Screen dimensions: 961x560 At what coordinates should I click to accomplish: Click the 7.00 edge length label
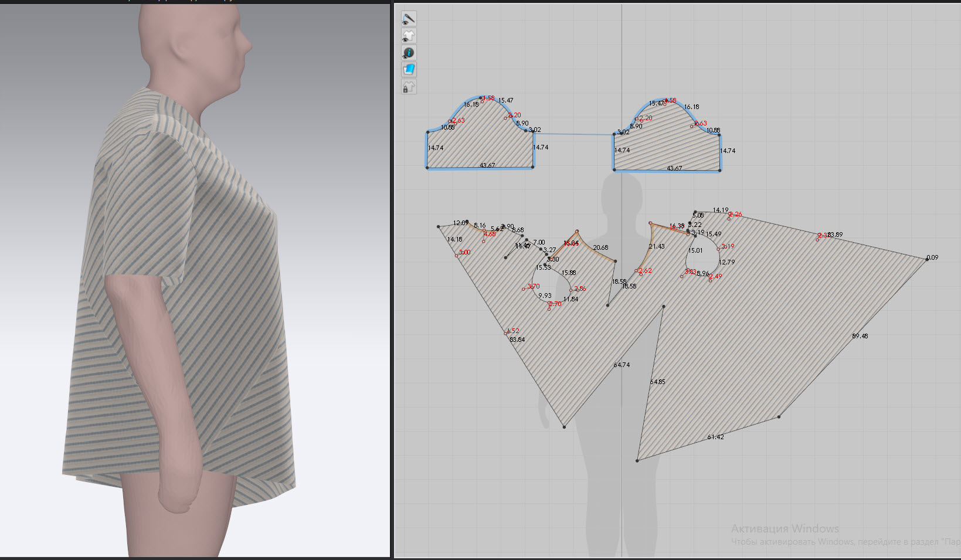pos(539,242)
